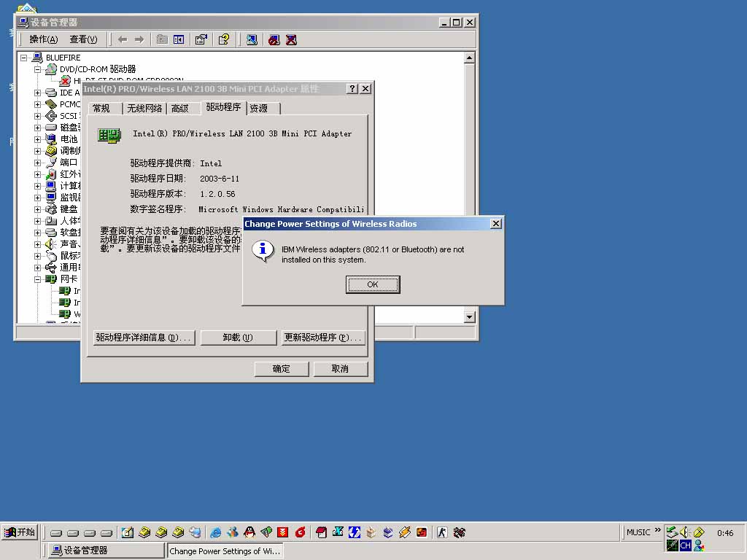The width and height of the screenshot is (747, 560).
Task: Click the Properties icon in Device Manager toolbar
Action: pos(201,39)
